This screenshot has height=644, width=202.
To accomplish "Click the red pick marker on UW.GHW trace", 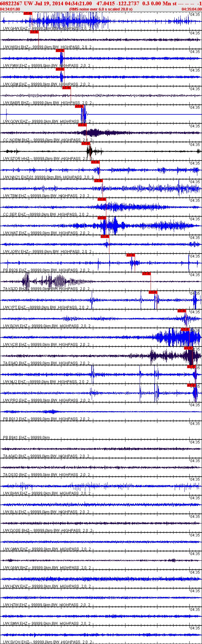I will tap(28, 13).
